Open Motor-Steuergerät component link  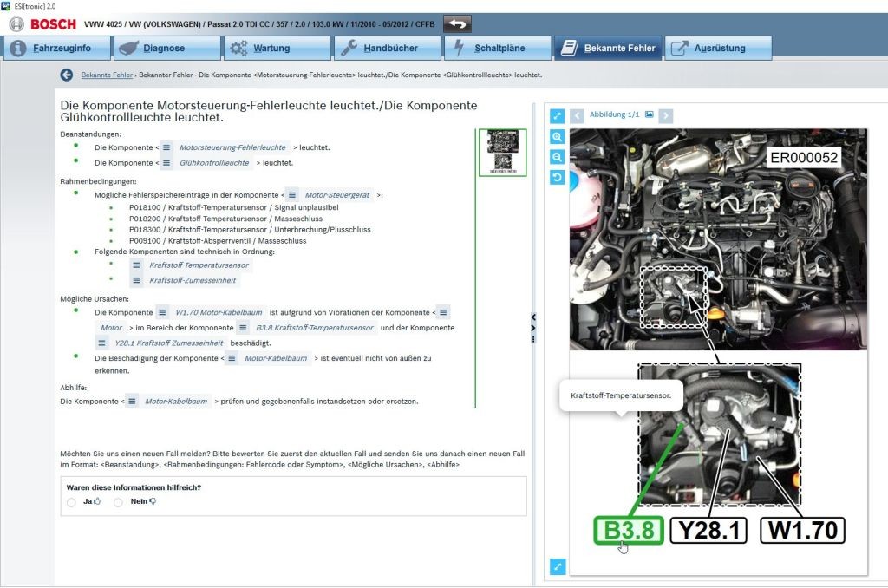point(337,195)
